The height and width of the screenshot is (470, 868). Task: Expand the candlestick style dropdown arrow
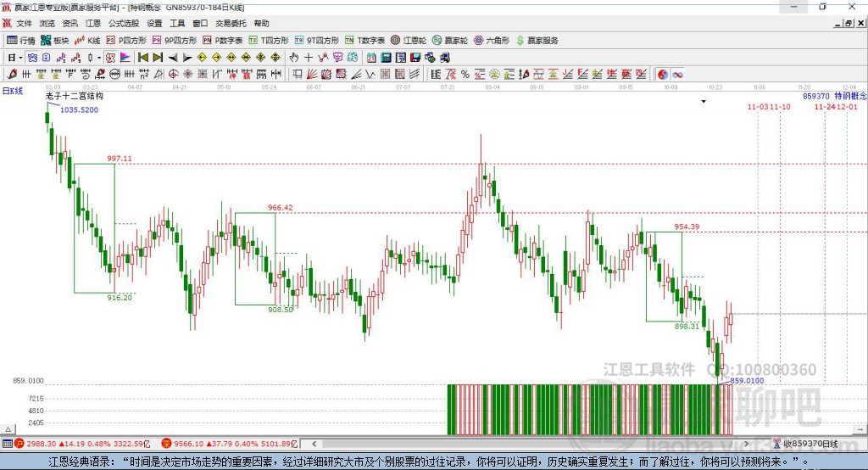click(99, 57)
